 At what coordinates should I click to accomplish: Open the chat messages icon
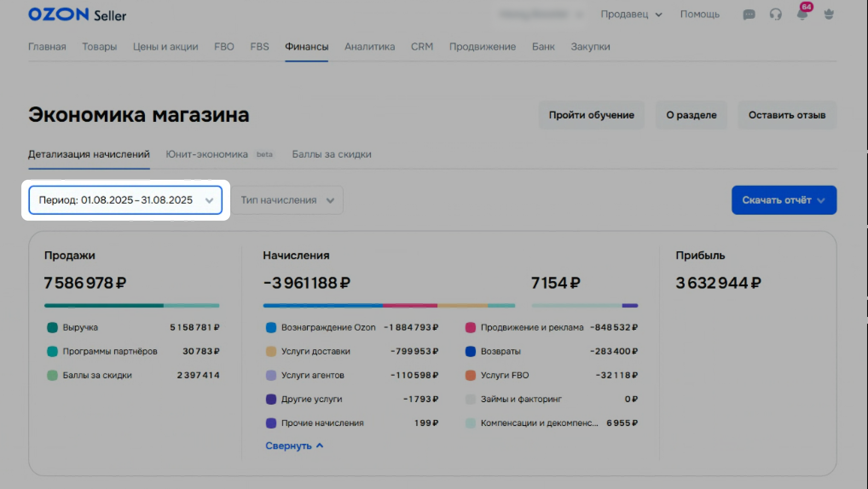pos(749,14)
